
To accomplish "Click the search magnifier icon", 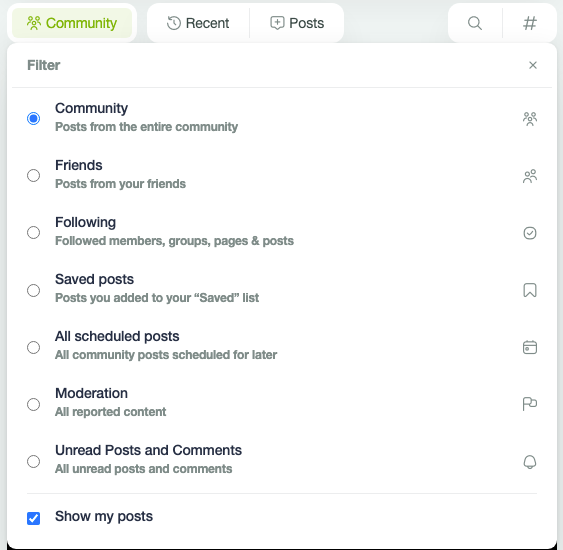I will pyautogui.click(x=475, y=23).
